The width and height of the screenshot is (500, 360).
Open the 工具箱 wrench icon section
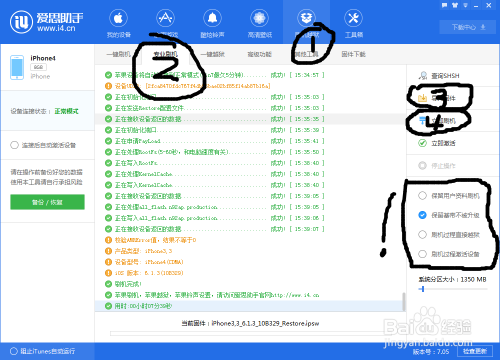(353, 18)
